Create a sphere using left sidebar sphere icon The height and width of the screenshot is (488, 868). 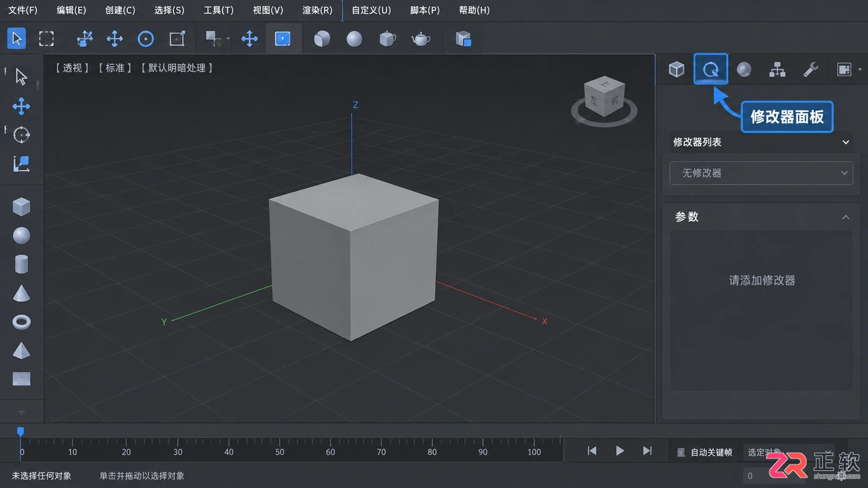pos(22,236)
